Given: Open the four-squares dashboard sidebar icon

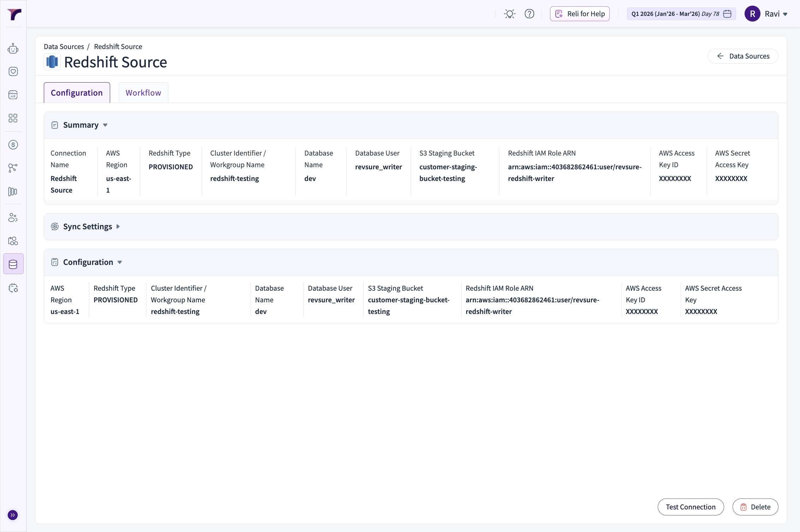Looking at the screenshot, I should [13, 118].
